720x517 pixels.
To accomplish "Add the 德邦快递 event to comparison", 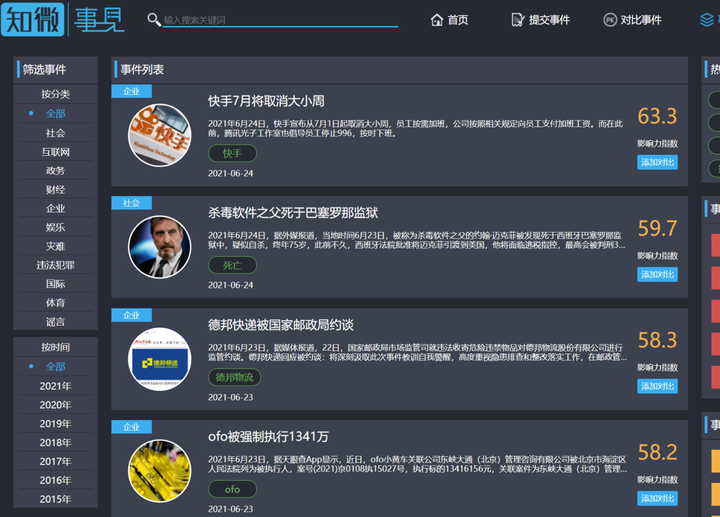I will [x=657, y=386].
